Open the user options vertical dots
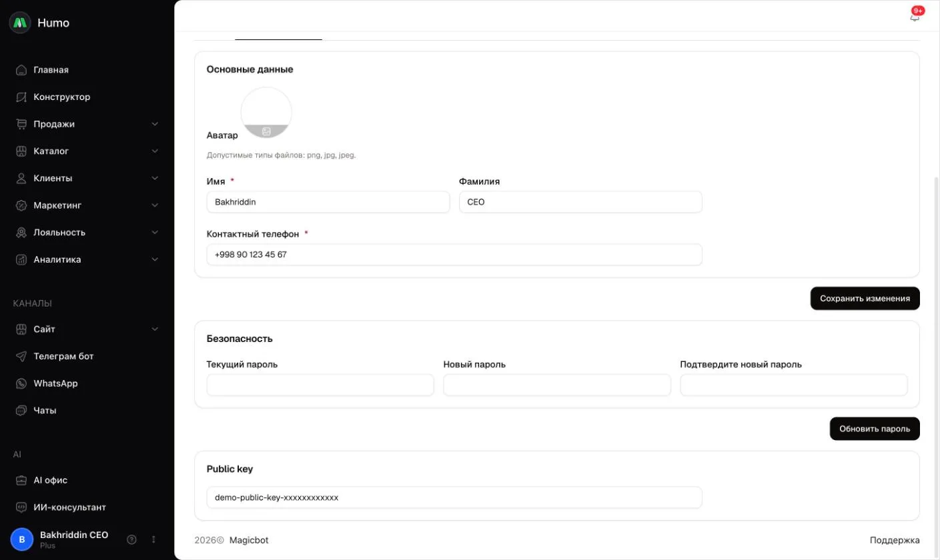This screenshot has height=560, width=940. click(153, 539)
